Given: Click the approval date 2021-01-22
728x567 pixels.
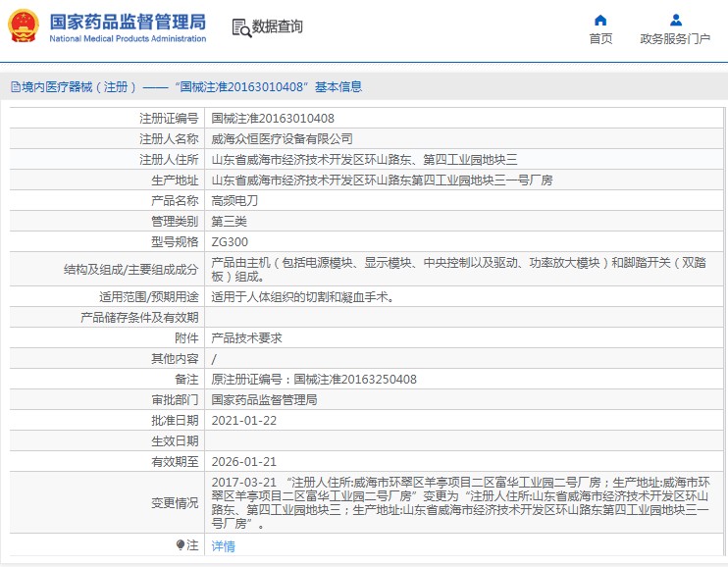Looking at the screenshot, I should (243, 420).
